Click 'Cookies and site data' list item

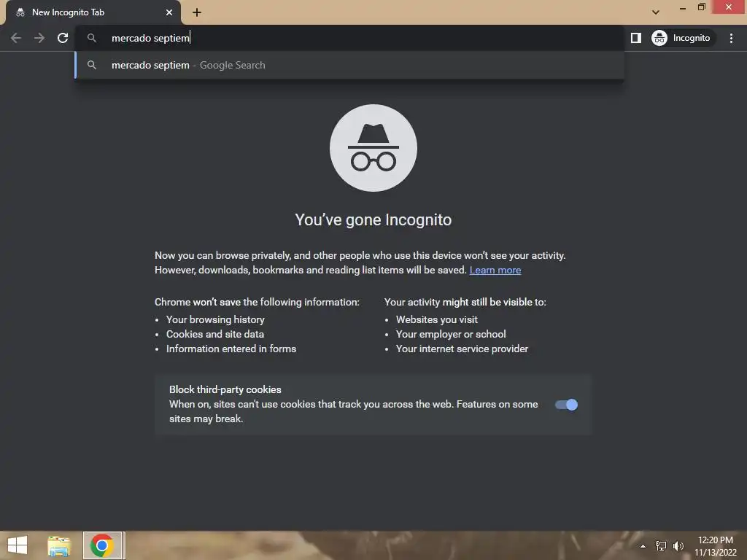[215, 334]
